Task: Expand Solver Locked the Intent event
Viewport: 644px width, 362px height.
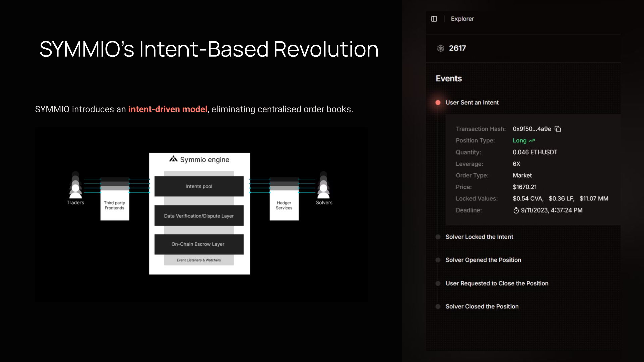Action: pyautogui.click(x=479, y=237)
